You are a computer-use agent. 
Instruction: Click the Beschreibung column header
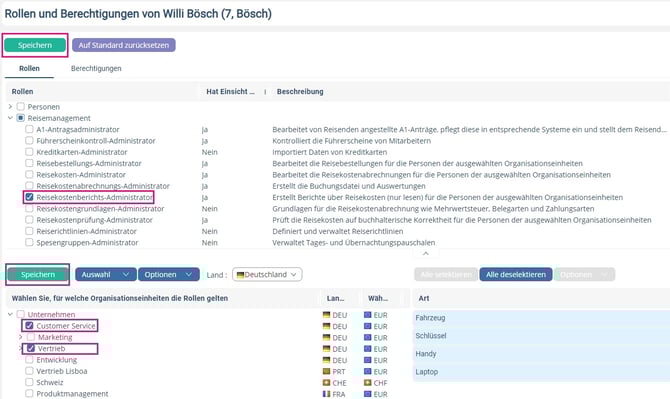[x=300, y=91]
